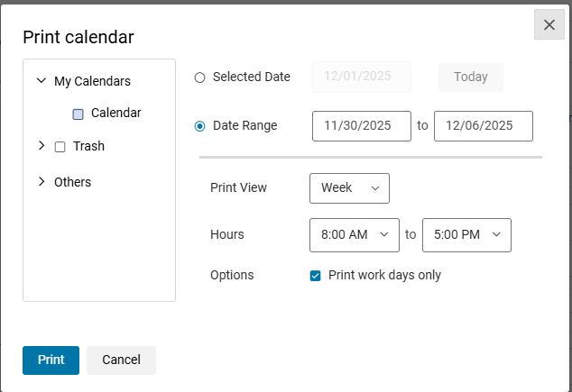Viewport: 572px width, 392px height.
Task: Collapse the My Calendars tree node
Action: [41, 81]
